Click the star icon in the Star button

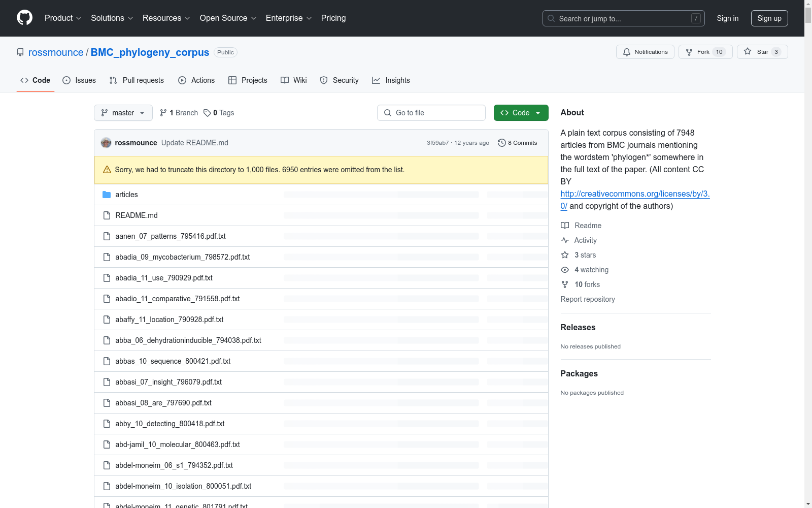748,51
